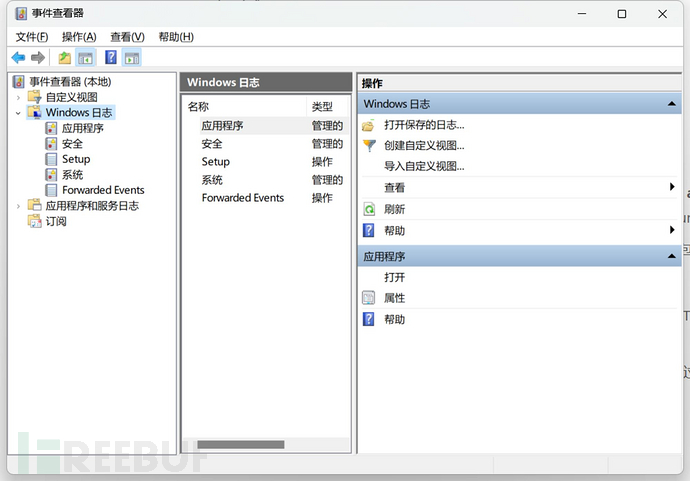690x481 pixels.
Task: Click the 安全 log icon in tree
Action: pos(51,143)
